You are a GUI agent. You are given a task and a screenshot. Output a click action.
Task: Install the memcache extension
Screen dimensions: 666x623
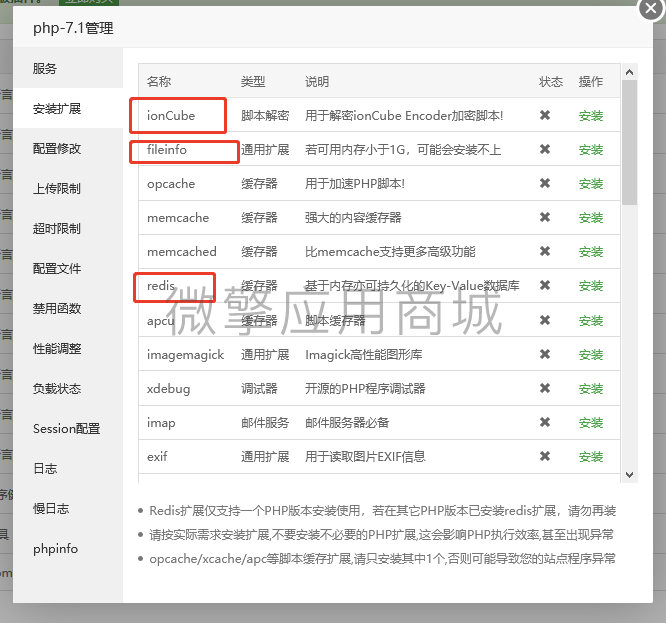[591, 217]
